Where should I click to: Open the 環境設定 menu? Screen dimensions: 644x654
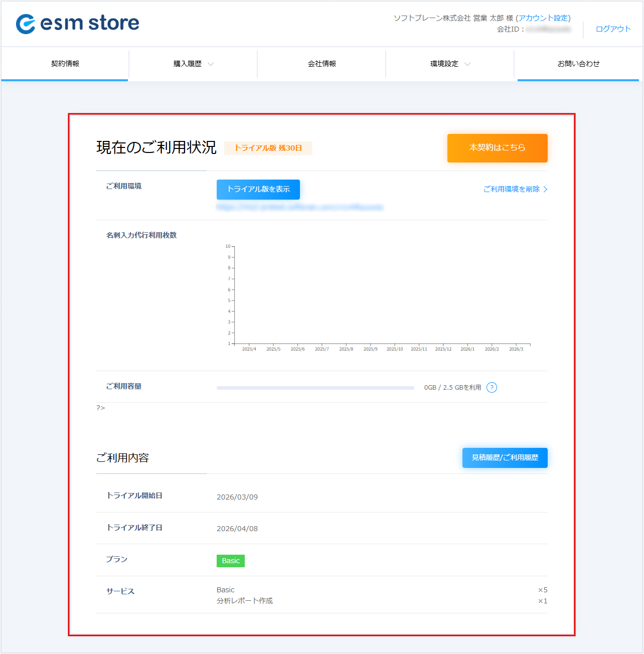(444, 64)
